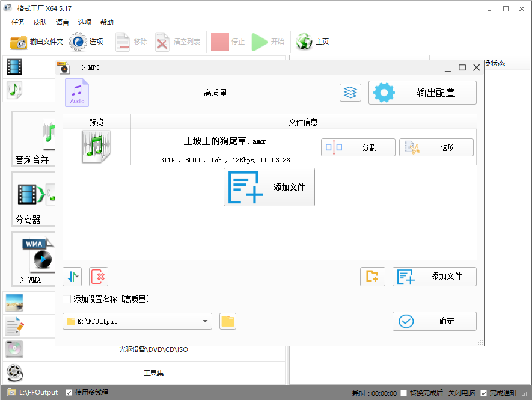Open the output folder path dropdown

coord(205,321)
